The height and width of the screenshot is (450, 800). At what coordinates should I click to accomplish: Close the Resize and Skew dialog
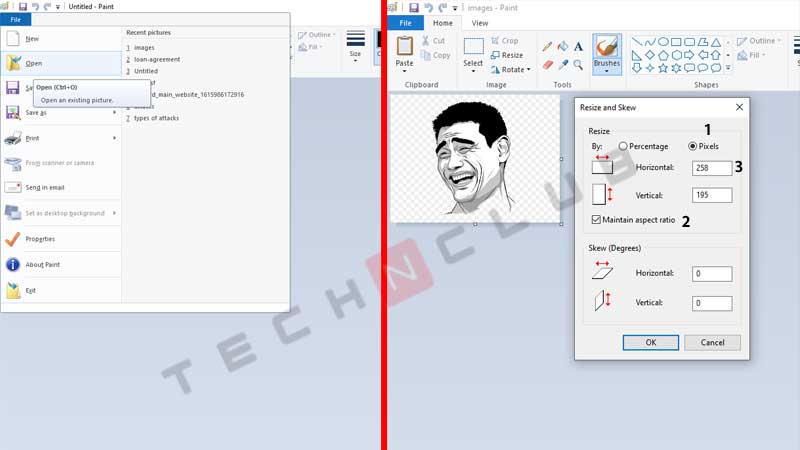pyautogui.click(x=739, y=107)
